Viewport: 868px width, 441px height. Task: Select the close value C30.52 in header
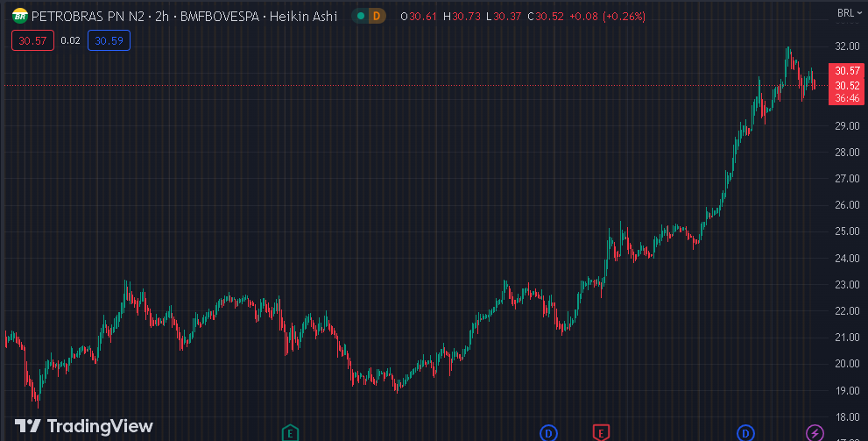(x=546, y=16)
